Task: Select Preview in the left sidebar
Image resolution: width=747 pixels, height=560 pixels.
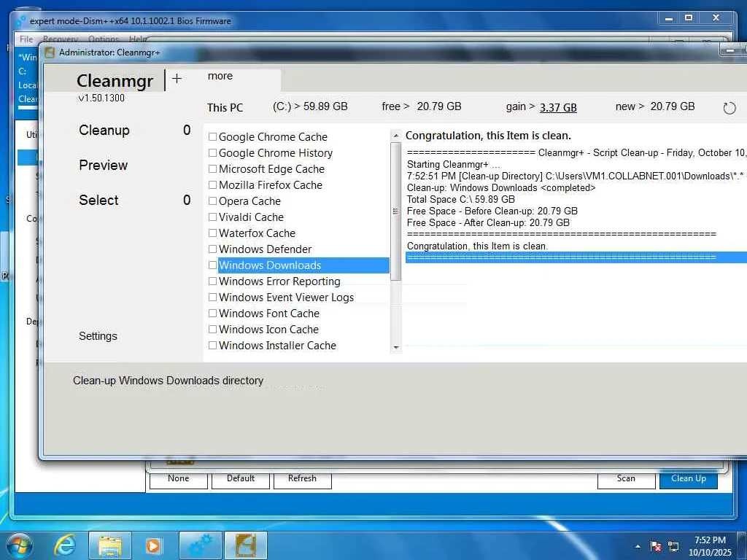Action: click(104, 166)
